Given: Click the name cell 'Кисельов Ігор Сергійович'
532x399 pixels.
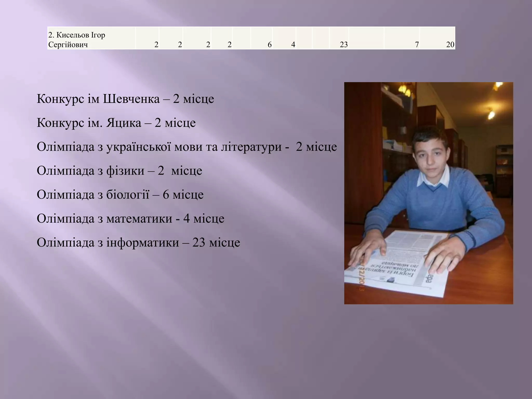Looking at the screenshot, I should pyautogui.click(x=91, y=38).
